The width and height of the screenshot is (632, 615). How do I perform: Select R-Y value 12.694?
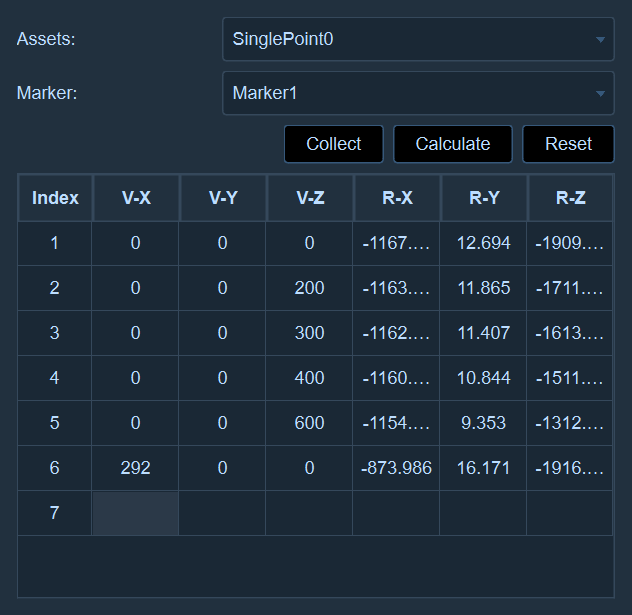483,243
